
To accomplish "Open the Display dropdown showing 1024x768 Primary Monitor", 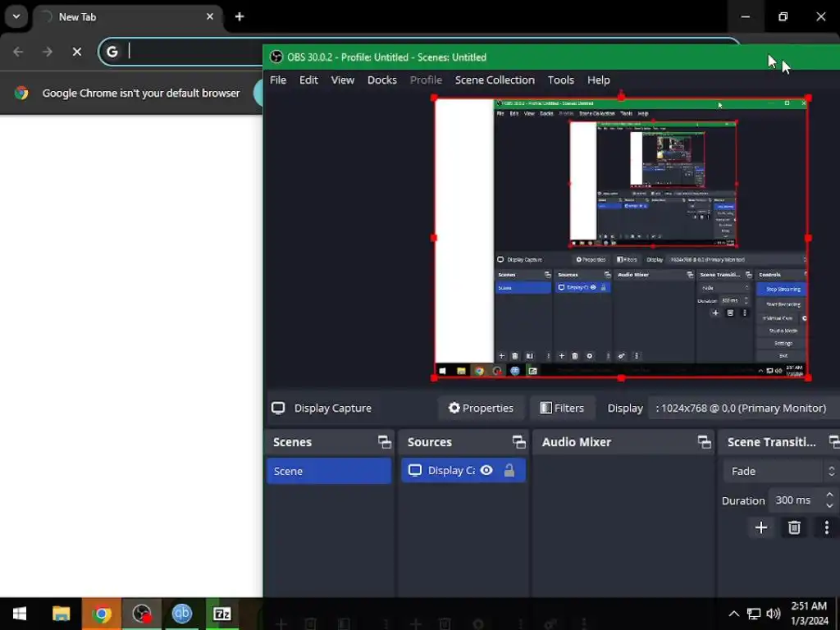I will click(x=743, y=409).
